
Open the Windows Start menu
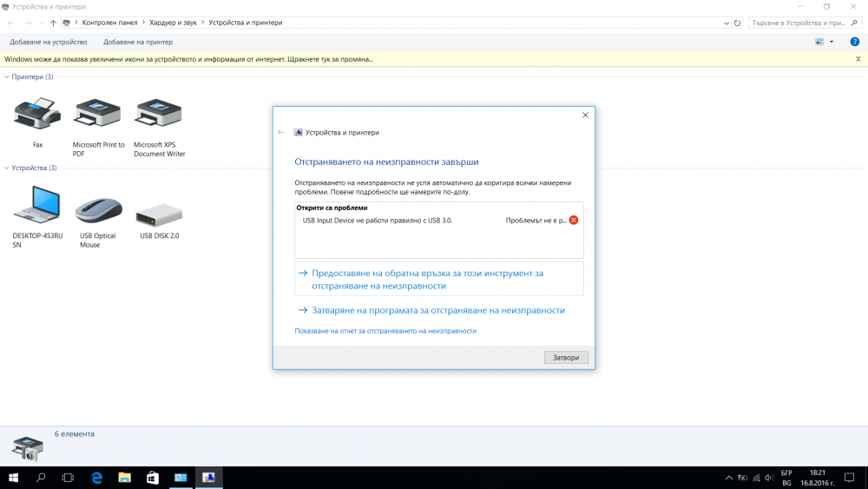pos(13,478)
